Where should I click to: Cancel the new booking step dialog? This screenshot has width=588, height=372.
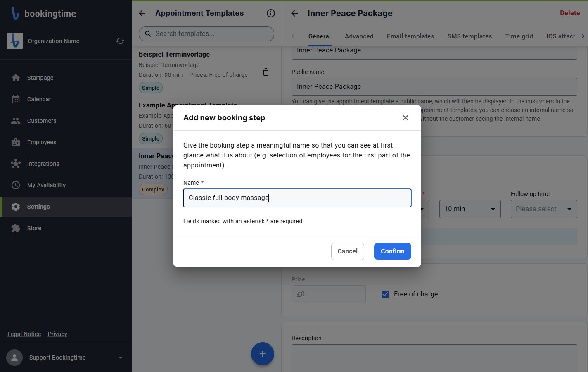click(x=348, y=251)
